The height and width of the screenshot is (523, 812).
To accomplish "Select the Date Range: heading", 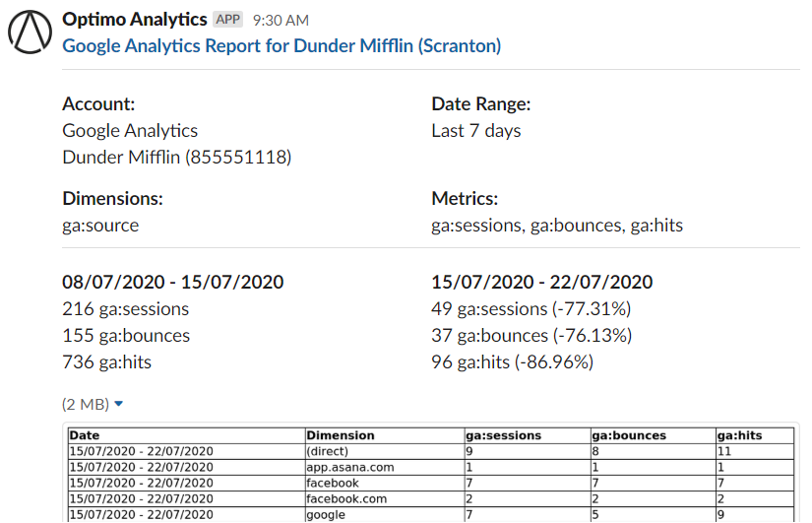I will tap(481, 103).
